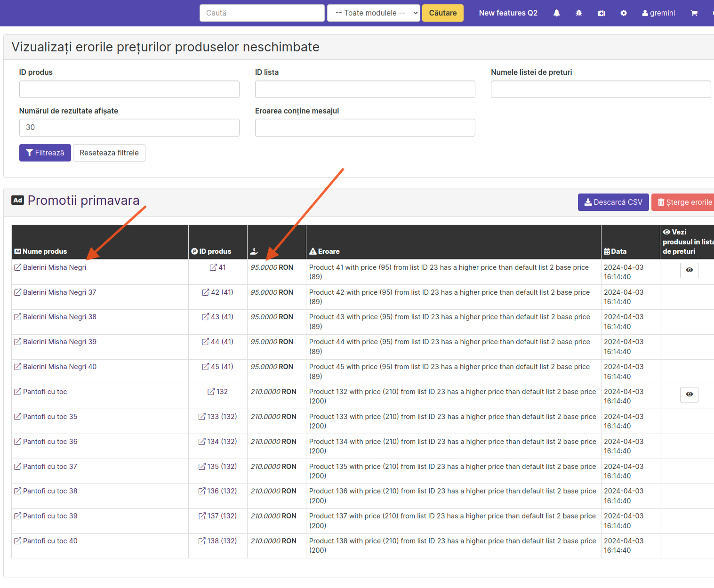Open product ID 137 (132) link
Viewport: 714px width, 588px height.
[218, 516]
